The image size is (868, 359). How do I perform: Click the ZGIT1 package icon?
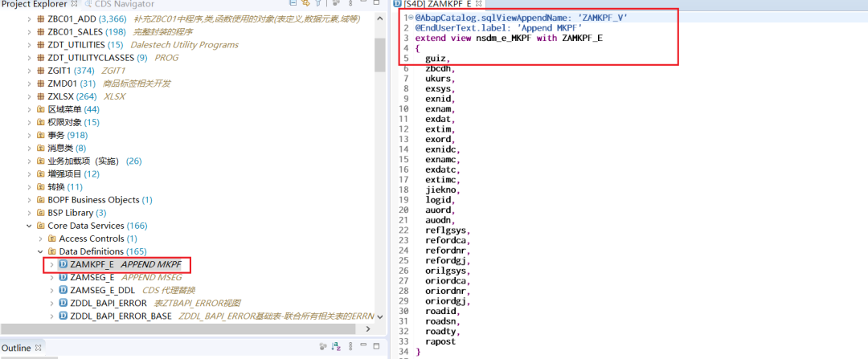[x=40, y=70]
